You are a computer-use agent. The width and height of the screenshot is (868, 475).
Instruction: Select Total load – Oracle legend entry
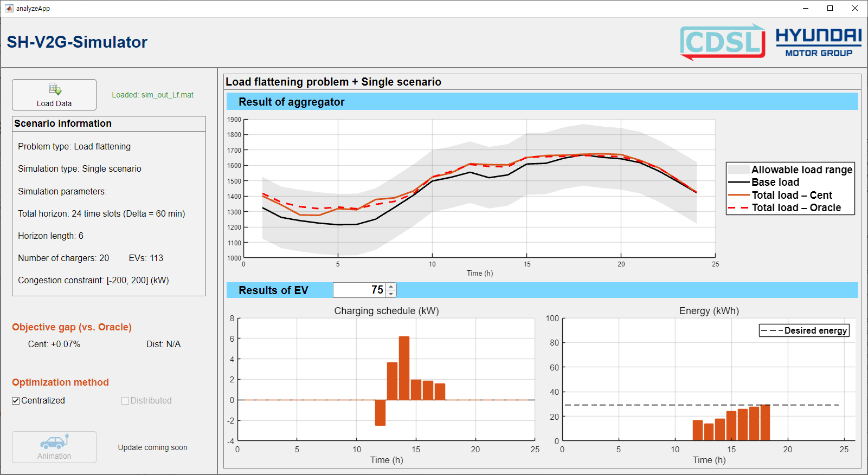click(796, 208)
